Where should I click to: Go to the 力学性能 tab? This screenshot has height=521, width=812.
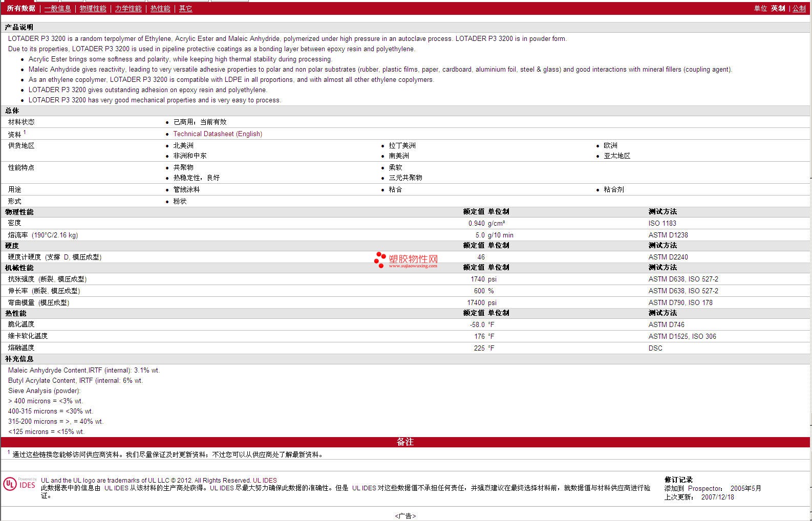coord(128,9)
